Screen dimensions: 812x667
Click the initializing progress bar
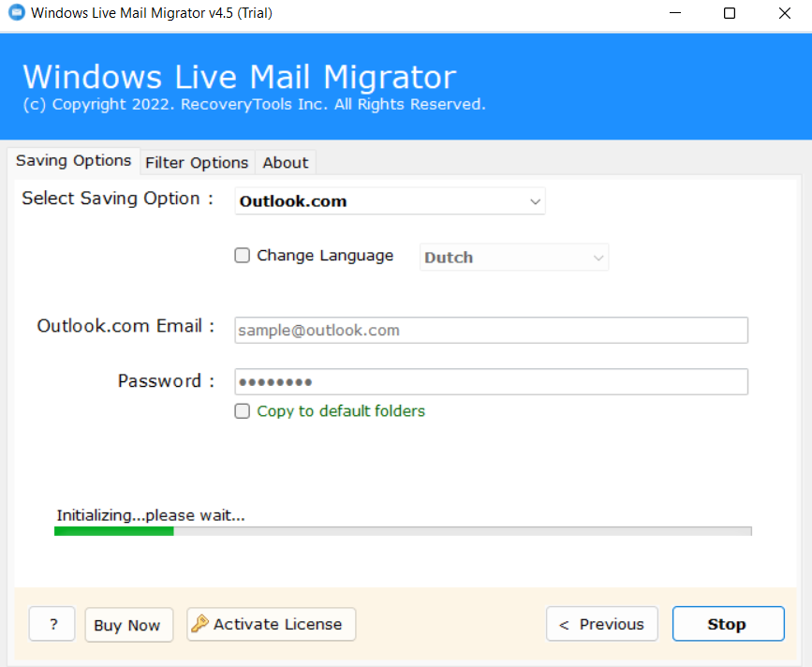(x=403, y=531)
